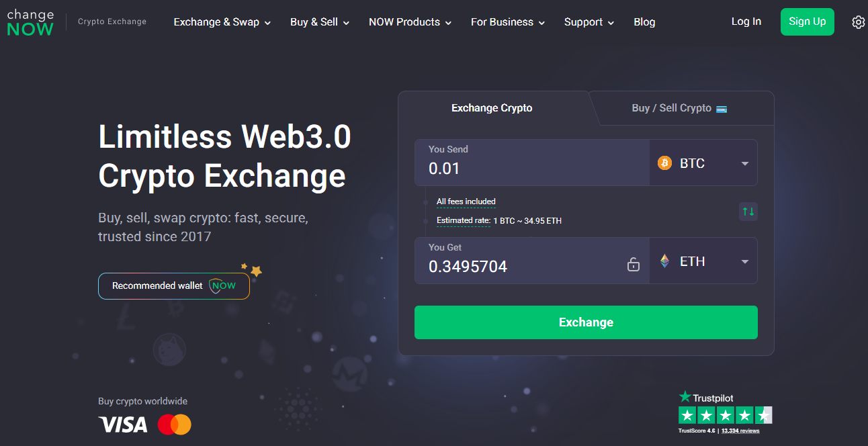Click the Estimated rate label

[x=464, y=220]
